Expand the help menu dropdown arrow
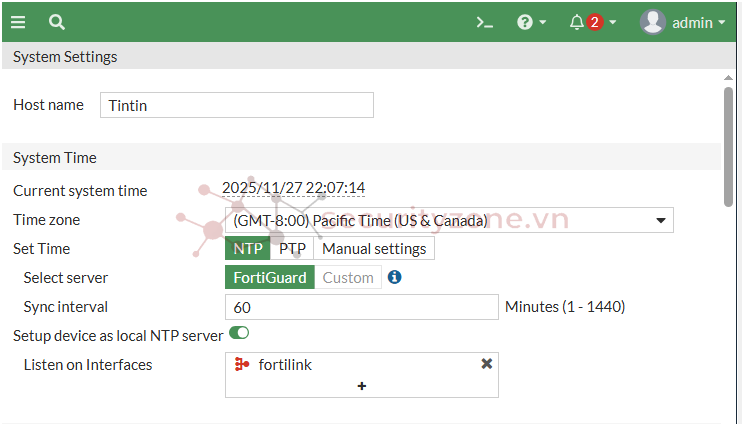This screenshot has height=426, width=744. [543, 22]
